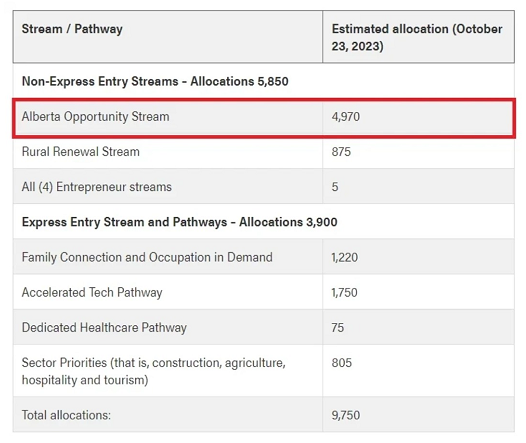
Task: Select the 1,220 allocation value
Action: [x=345, y=258]
